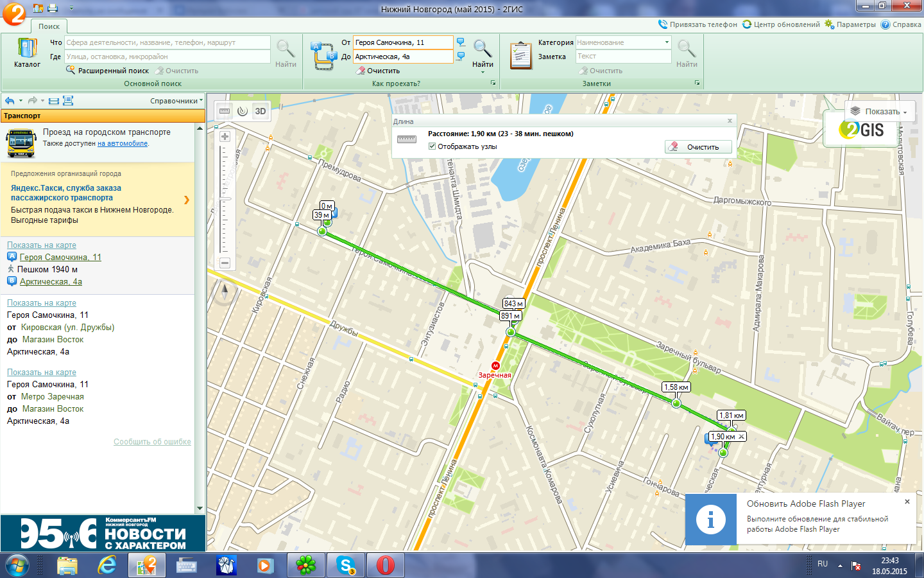Close the Длина ruler panel
Image resolution: width=924 pixels, height=578 pixels.
click(x=730, y=121)
